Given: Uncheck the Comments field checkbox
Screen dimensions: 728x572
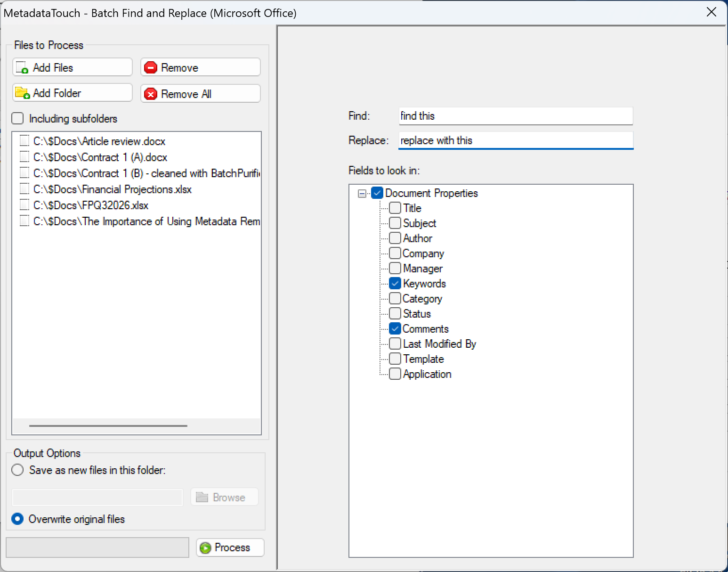Looking at the screenshot, I should click(x=395, y=328).
